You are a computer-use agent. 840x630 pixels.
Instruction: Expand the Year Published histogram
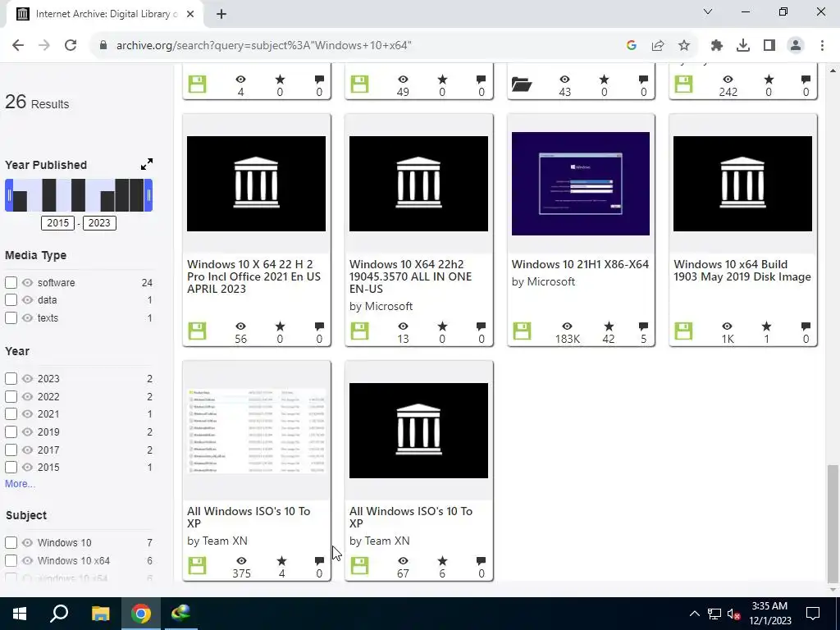tap(147, 164)
